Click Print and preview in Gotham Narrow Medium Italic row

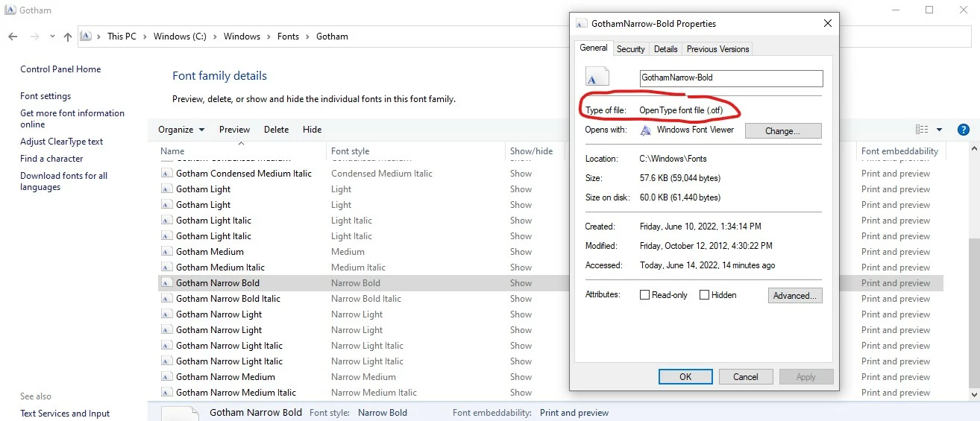click(896, 393)
